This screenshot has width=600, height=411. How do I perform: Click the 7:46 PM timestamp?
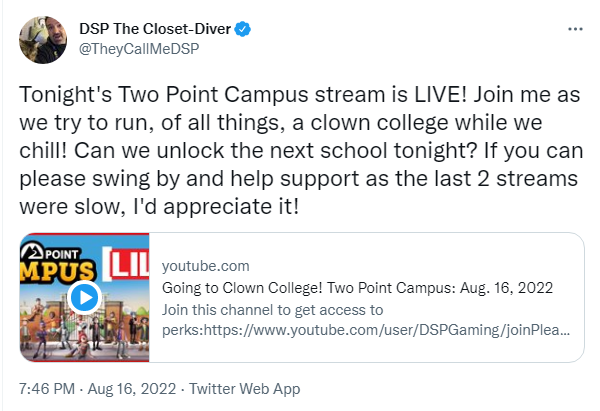(47, 389)
